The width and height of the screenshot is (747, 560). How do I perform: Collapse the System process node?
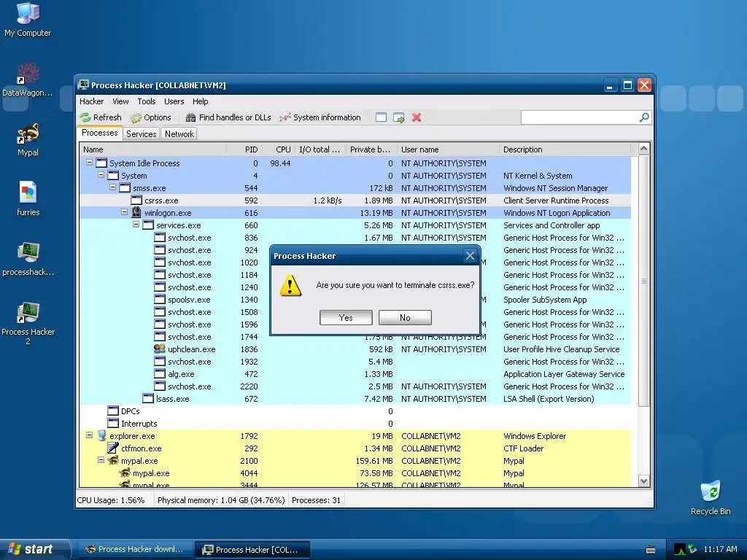(x=101, y=175)
